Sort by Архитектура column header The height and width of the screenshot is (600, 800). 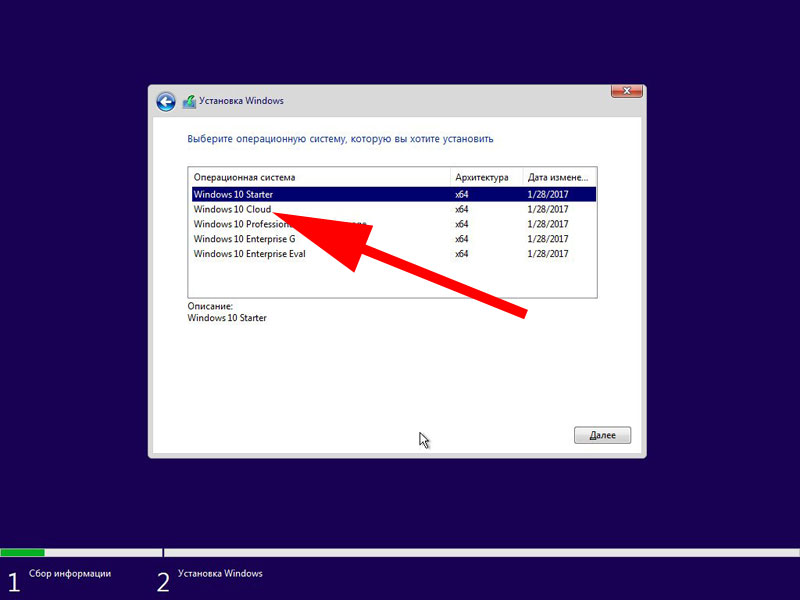pos(479,177)
